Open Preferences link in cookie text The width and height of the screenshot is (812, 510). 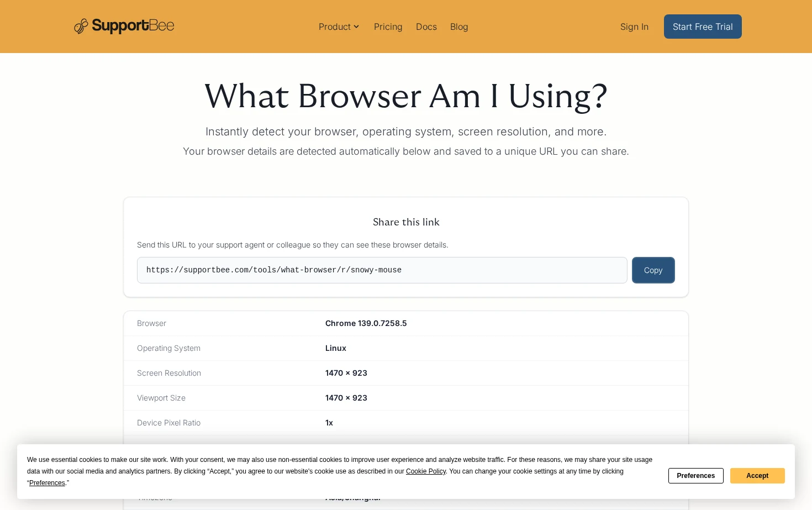point(47,483)
